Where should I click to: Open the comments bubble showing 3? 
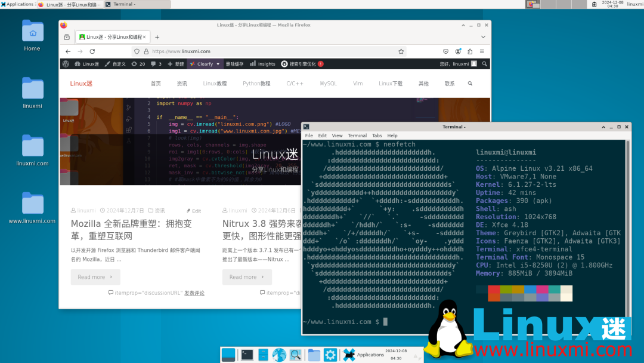coord(156,64)
